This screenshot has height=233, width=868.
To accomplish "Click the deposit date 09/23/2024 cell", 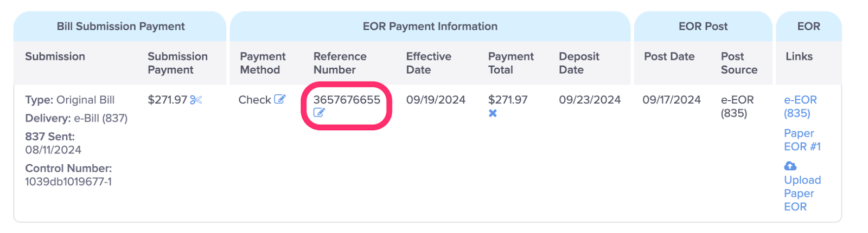I will [590, 100].
